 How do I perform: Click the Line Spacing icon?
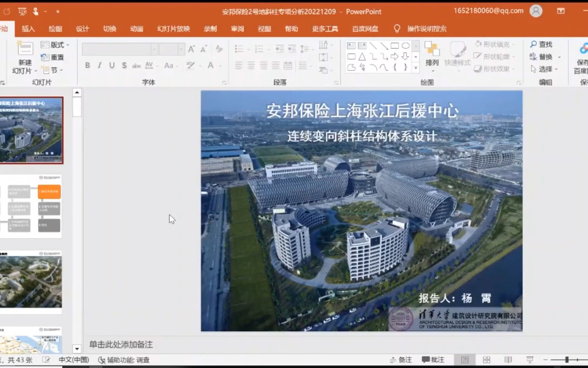click(x=305, y=49)
